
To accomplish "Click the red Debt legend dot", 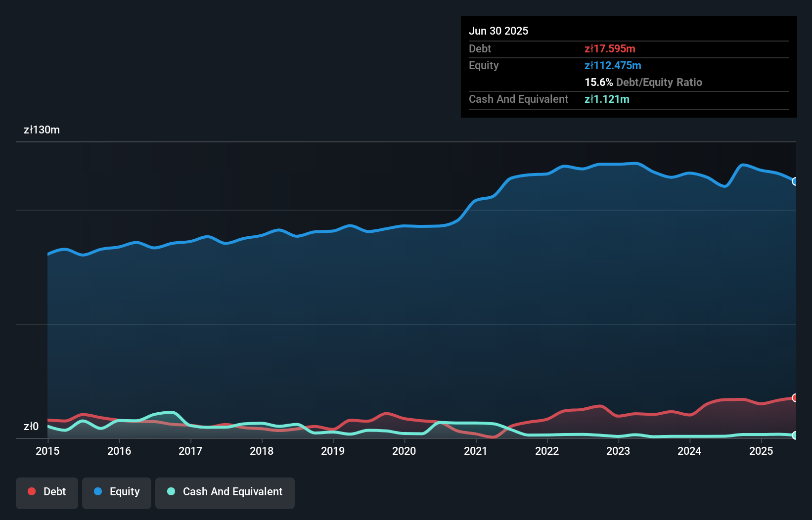I will tap(31, 491).
